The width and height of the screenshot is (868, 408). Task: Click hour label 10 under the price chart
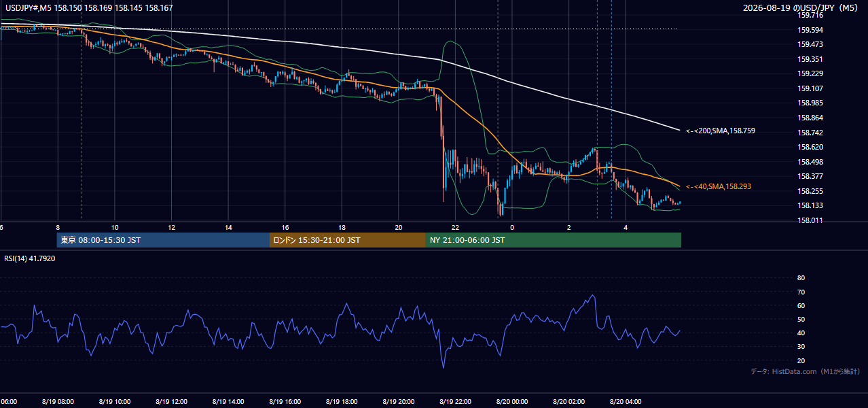click(x=115, y=228)
